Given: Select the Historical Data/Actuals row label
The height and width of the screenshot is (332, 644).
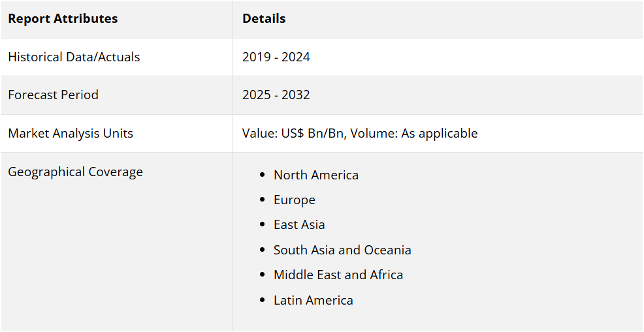Looking at the screenshot, I should coord(74,57).
